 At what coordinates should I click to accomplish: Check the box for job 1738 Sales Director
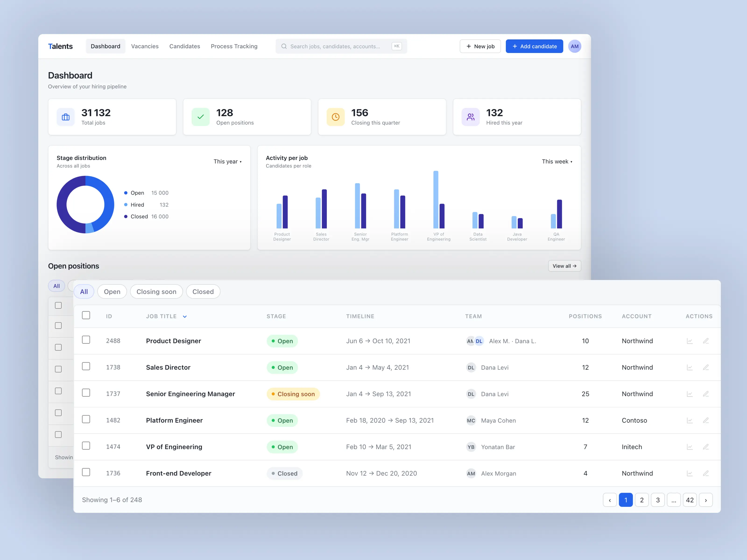click(x=86, y=366)
